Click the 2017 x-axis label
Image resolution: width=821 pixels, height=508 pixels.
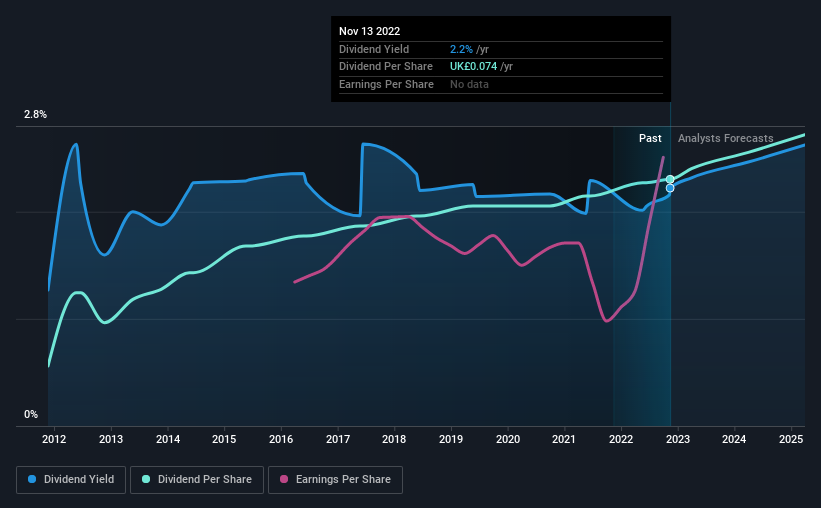point(338,439)
